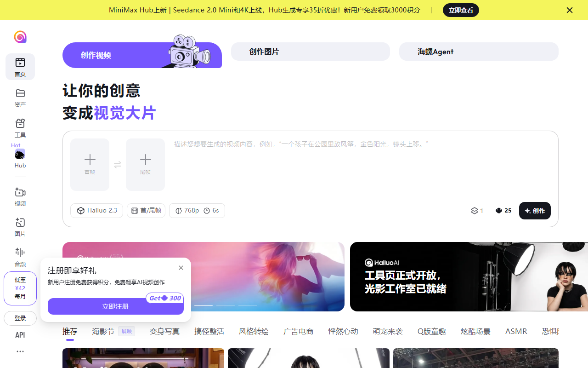Close the top yellow announcement banner
Screen dimensions: 588x368
570,10
